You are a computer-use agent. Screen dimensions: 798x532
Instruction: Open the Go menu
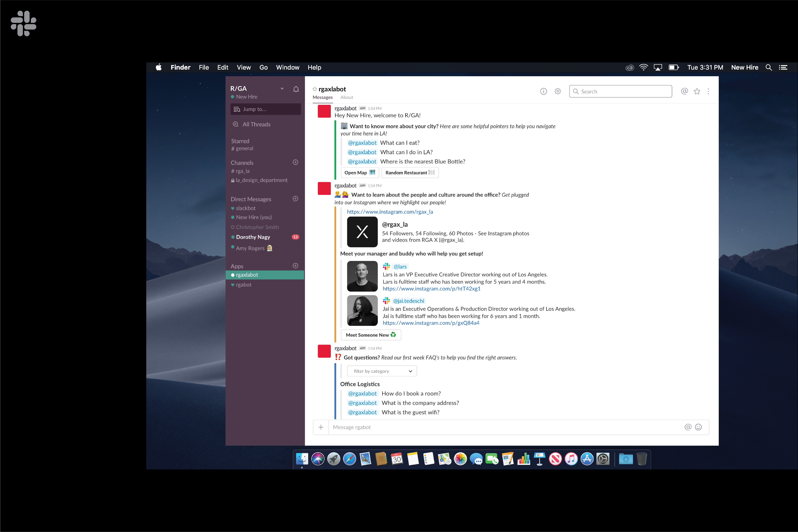click(x=264, y=68)
